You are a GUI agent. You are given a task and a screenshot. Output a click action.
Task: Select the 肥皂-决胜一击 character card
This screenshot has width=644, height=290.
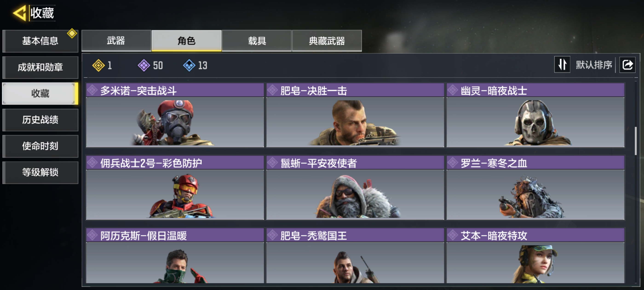pyautogui.click(x=355, y=115)
